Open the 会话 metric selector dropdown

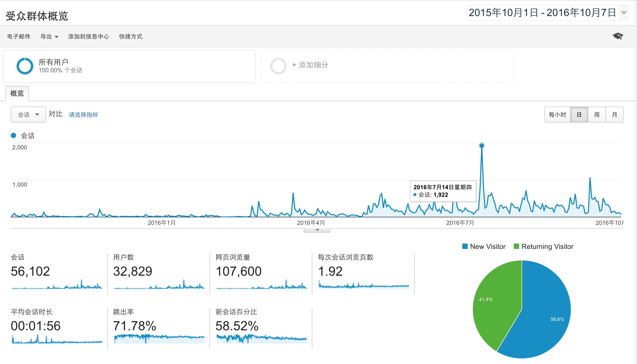[28, 115]
